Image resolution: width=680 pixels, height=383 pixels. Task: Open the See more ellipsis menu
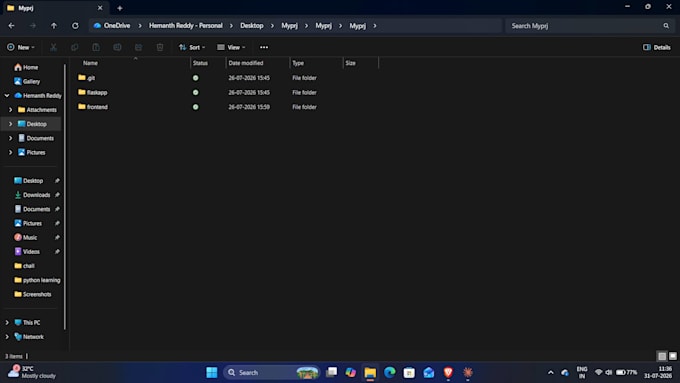coord(264,47)
